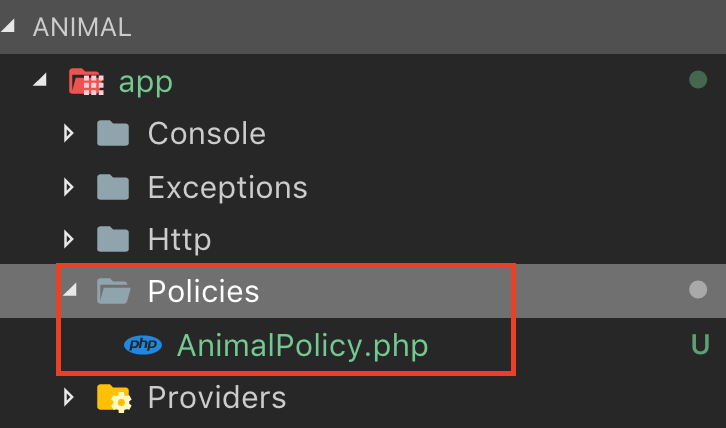The width and height of the screenshot is (726, 428).
Task: Collapse the ANIMAL project section
Action: pyautogui.click(x=9, y=26)
